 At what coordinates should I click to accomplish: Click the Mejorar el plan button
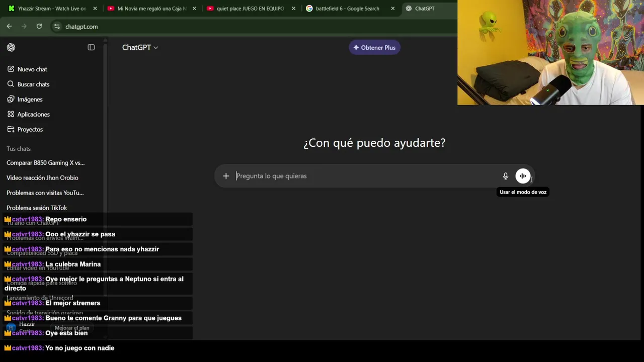(72, 328)
